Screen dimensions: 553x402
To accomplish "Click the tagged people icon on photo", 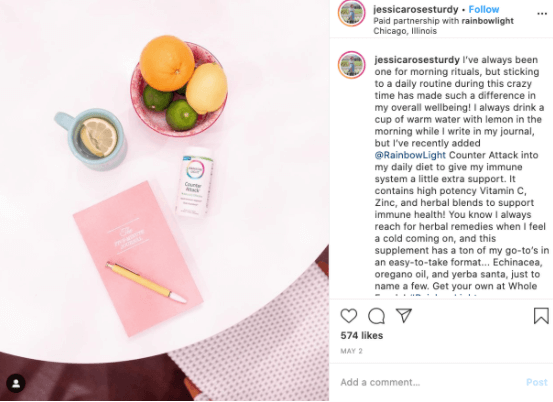I will [x=16, y=383].
